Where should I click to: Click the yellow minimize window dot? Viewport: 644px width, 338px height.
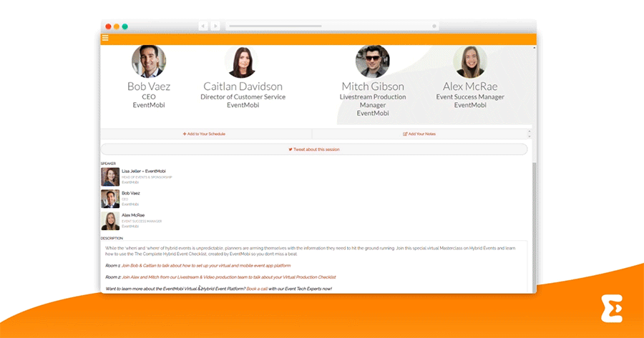(117, 26)
